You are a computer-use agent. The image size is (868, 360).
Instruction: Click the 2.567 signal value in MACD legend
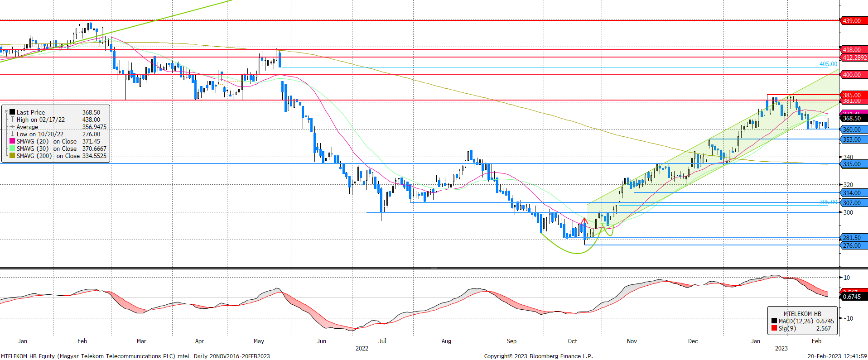[x=824, y=328]
